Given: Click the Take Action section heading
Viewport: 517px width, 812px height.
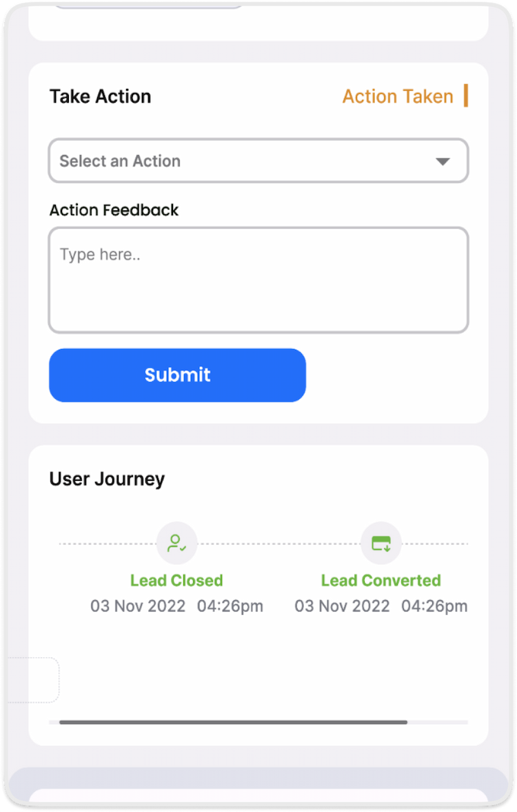Looking at the screenshot, I should (x=100, y=97).
